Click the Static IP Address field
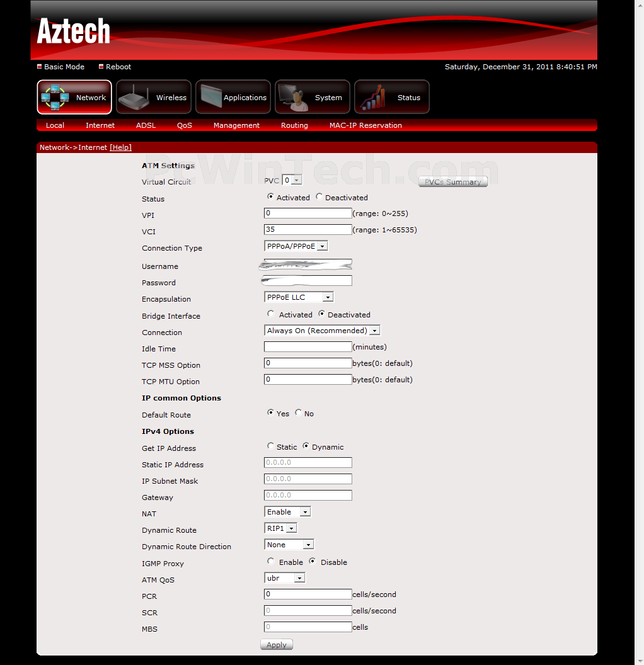 pyautogui.click(x=308, y=462)
